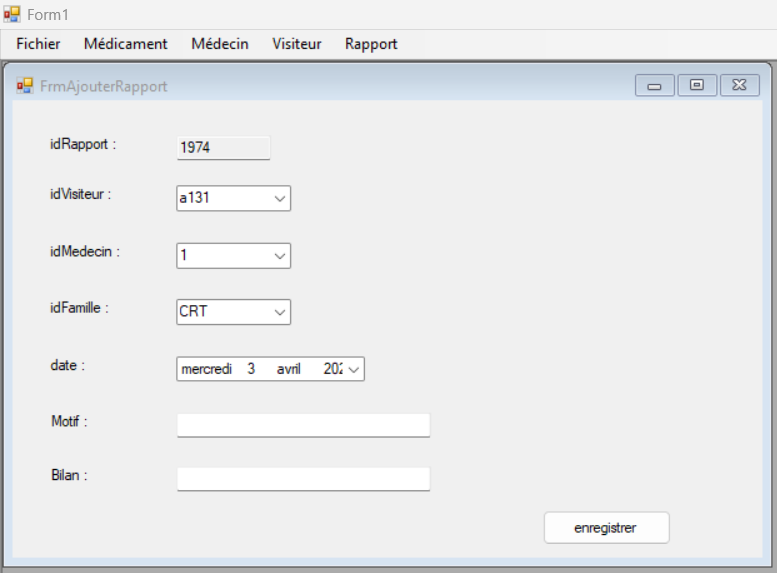Select the month avril in date field
Screen dimensions: 777x573
289,369
